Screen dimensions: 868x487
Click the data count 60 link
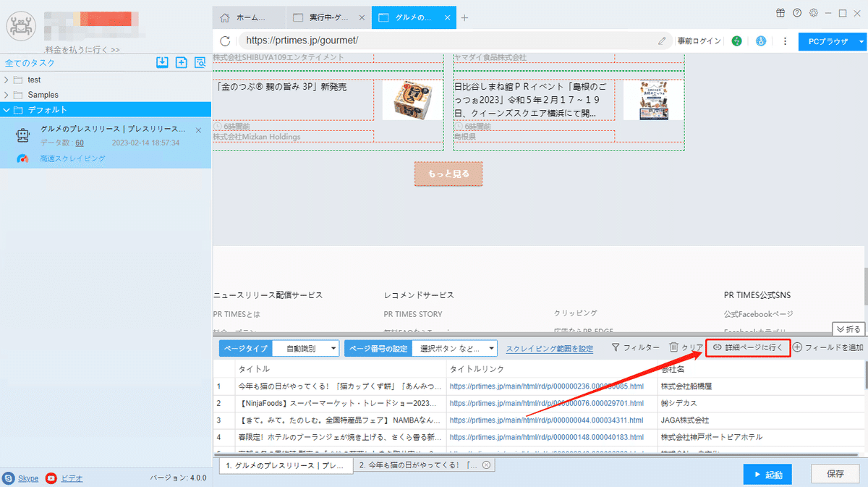click(x=80, y=143)
